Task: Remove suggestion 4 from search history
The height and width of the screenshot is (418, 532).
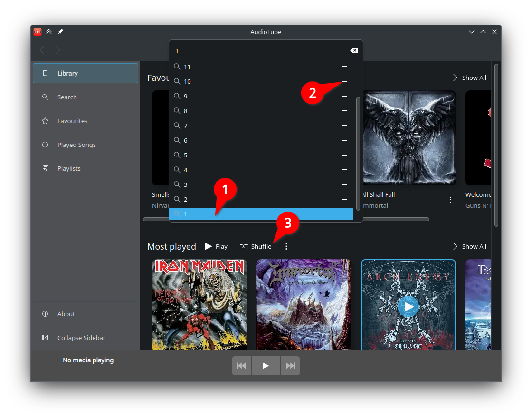Action: click(x=345, y=170)
